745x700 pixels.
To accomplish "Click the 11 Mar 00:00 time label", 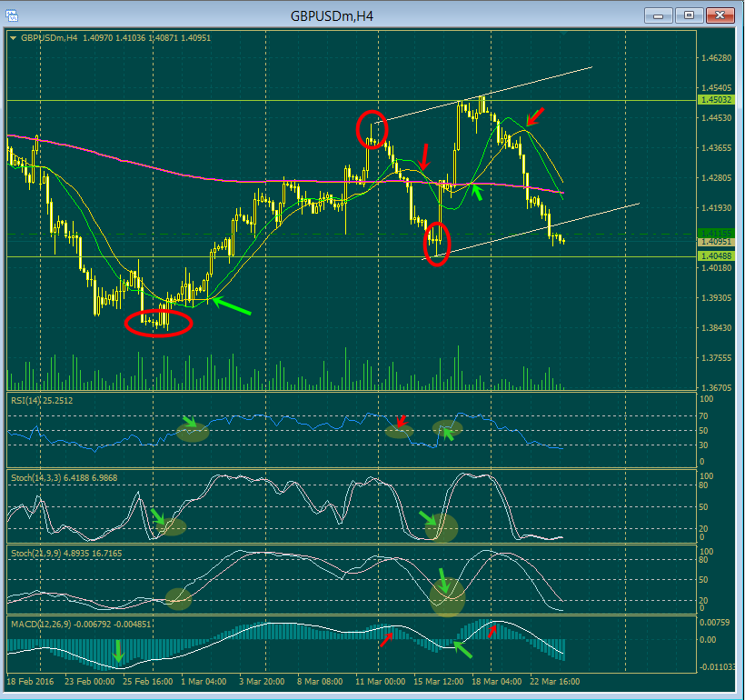I will pos(380,682).
